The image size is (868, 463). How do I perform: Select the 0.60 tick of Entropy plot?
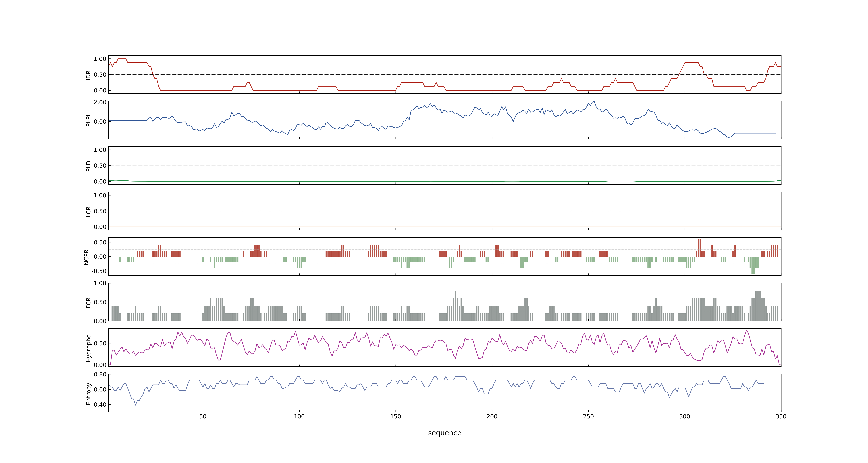coord(100,390)
